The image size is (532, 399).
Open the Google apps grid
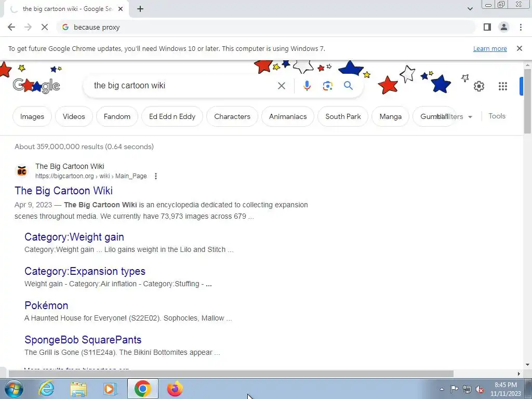[x=503, y=86]
